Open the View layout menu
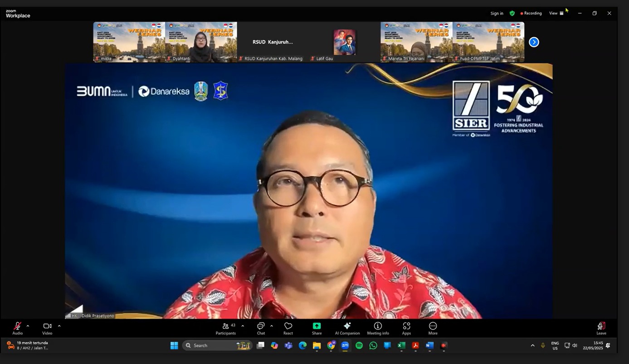The width and height of the screenshot is (629, 364). [x=556, y=13]
